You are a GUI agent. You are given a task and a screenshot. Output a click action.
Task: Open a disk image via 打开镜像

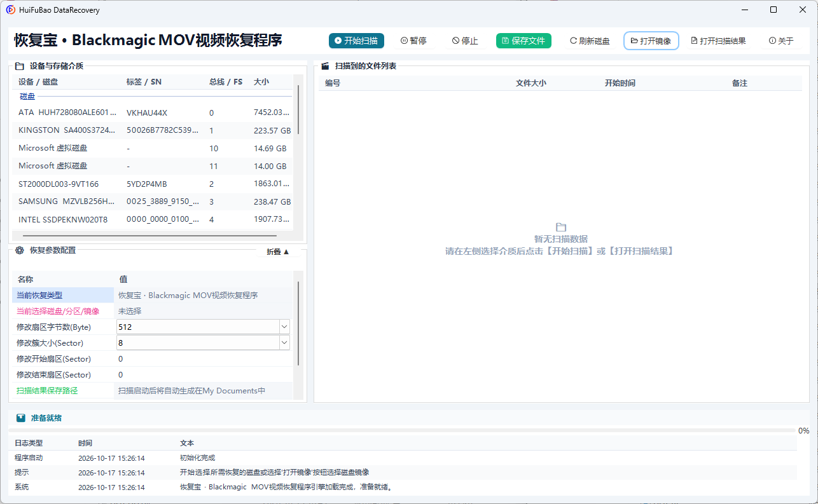pos(651,41)
